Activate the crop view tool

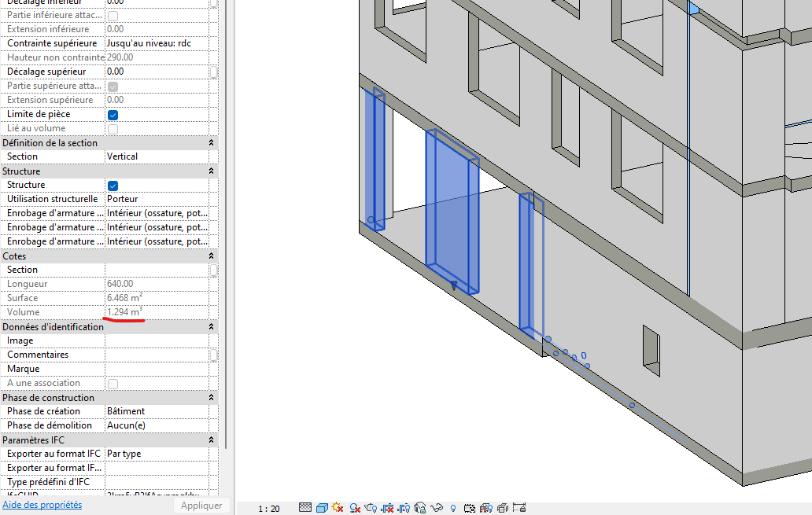pos(388,506)
